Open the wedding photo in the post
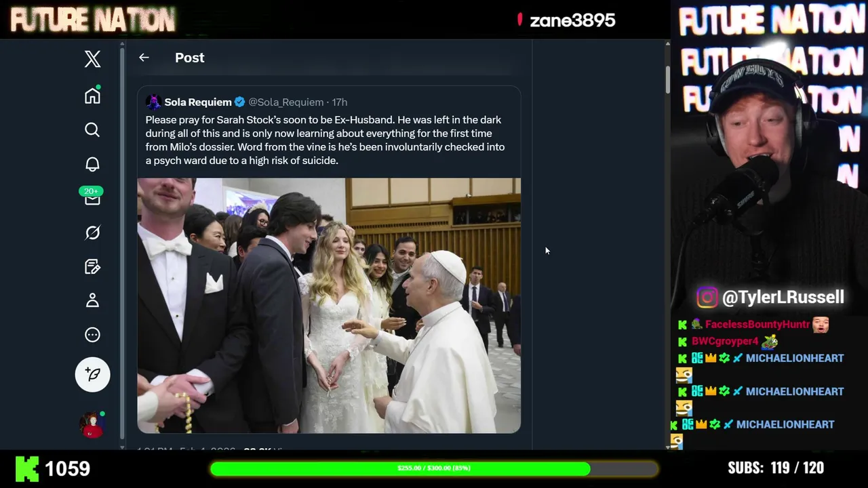Screen dimensions: 868x488 point(329,306)
